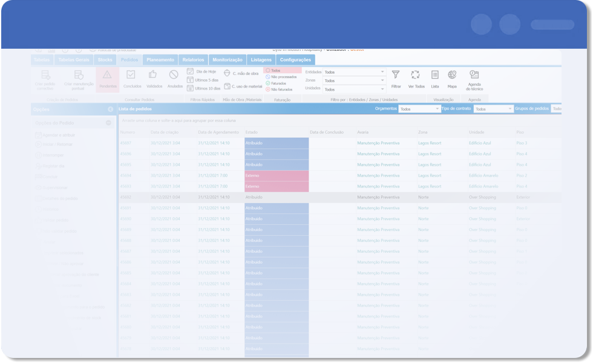Expand the Zonas dropdown list

pos(354,80)
